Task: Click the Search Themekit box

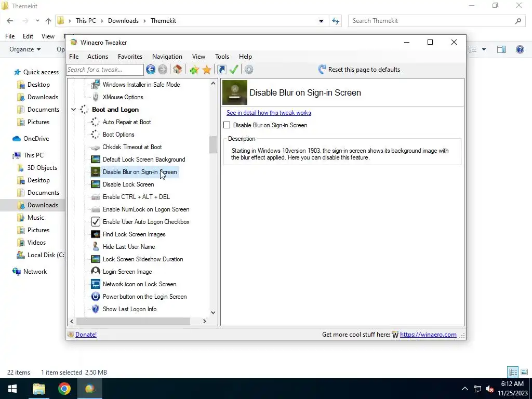Action: (x=436, y=21)
